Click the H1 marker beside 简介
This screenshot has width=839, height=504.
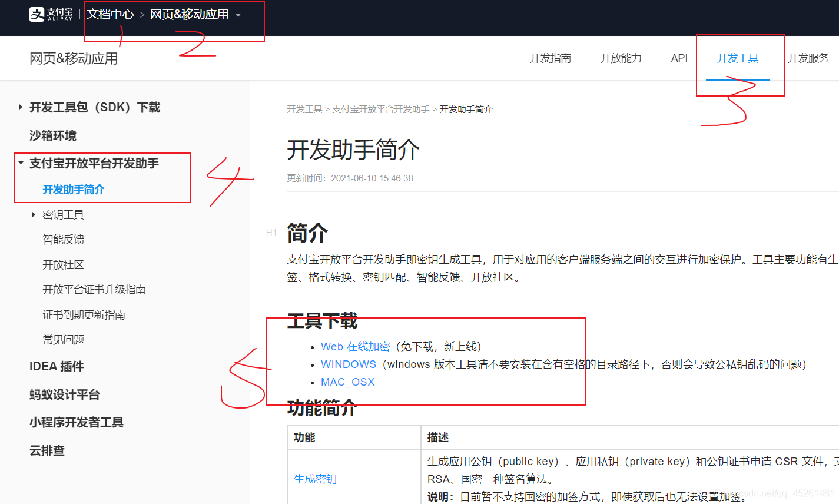271,233
